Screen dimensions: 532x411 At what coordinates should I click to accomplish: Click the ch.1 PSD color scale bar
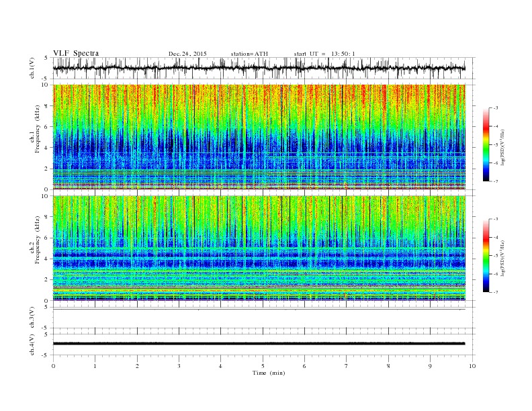(486, 144)
